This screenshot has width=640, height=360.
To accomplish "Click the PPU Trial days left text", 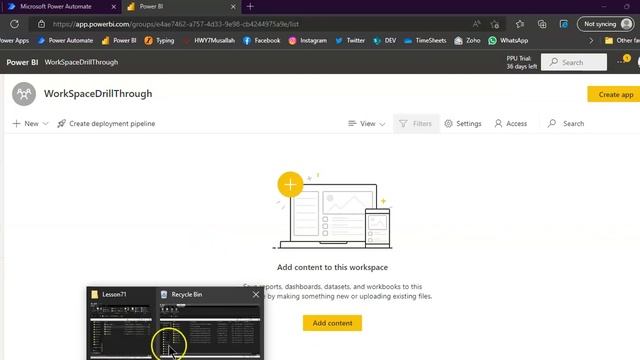I will pyautogui.click(x=521, y=62).
